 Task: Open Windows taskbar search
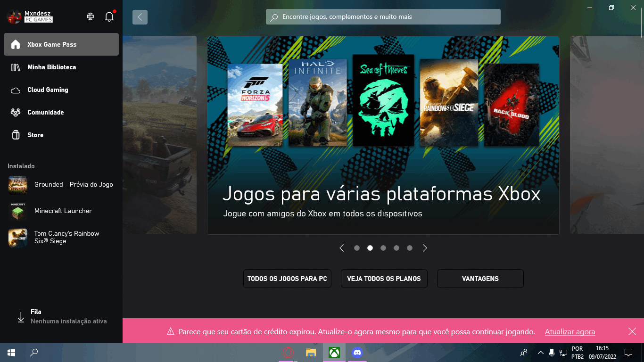point(34,353)
